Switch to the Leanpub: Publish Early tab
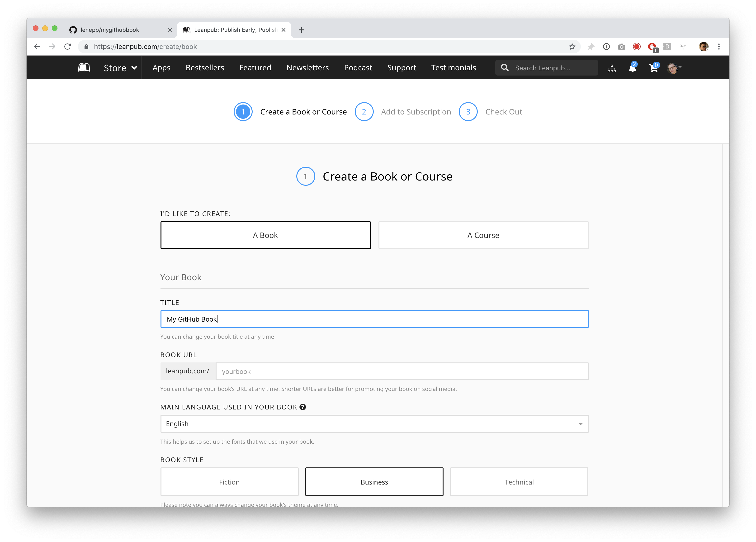This screenshot has height=542, width=756. tap(234, 30)
